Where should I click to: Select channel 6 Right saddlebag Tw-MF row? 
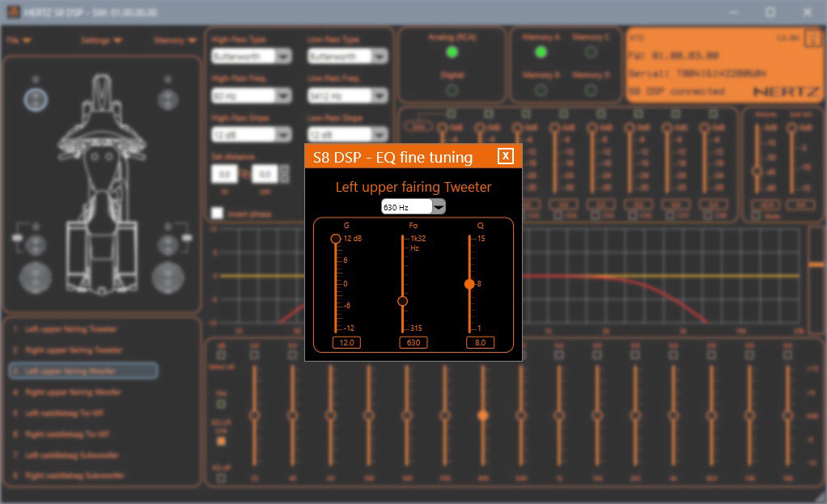[x=83, y=434]
